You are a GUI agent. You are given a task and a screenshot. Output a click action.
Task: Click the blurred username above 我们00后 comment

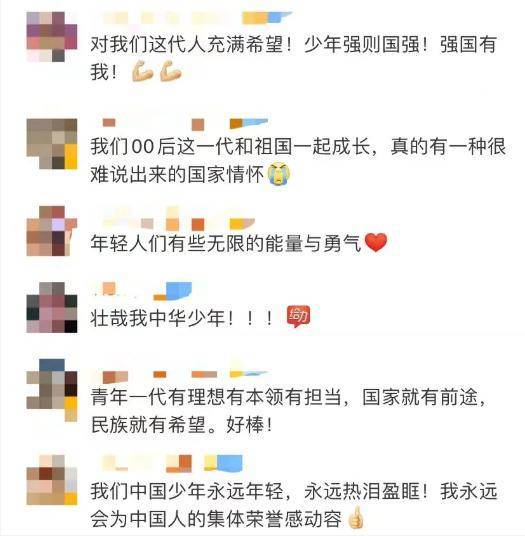179,124
